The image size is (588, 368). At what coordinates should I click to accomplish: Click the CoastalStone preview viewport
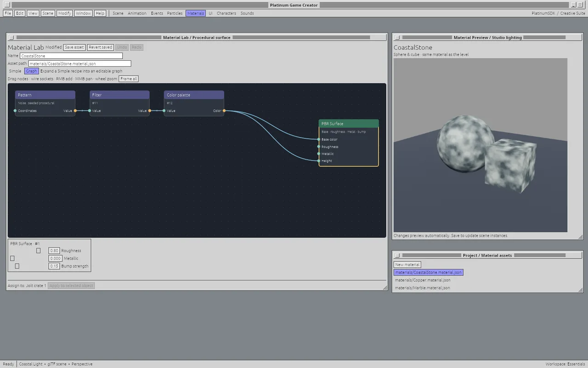[x=481, y=145]
